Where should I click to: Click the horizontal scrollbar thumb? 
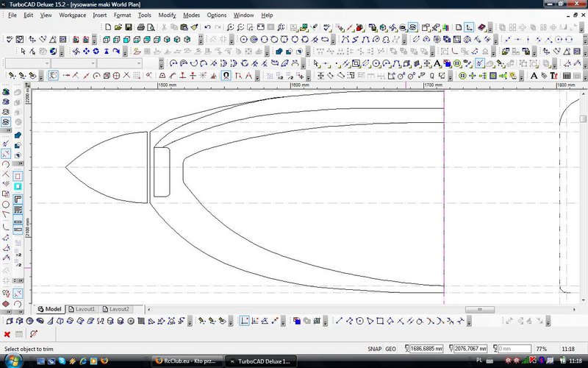coord(480,309)
